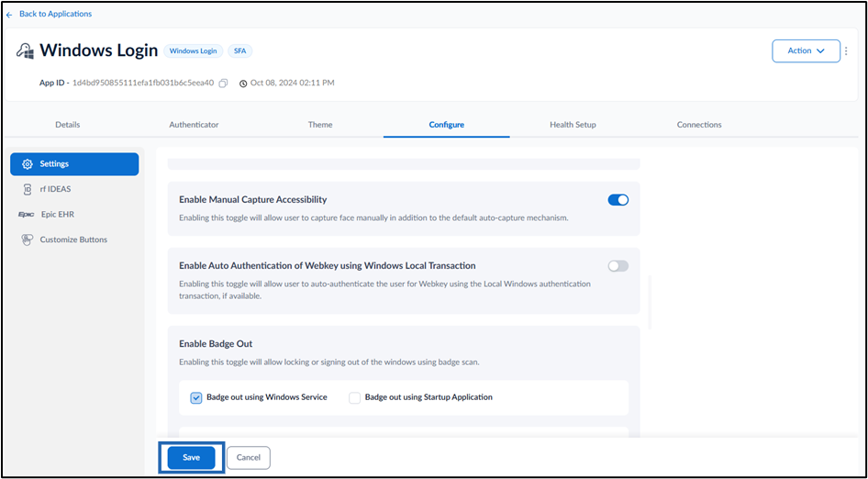Image resolution: width=868 pixels, height=479 pixels.
Task: Open the Details tab
Action: [68, 125]
